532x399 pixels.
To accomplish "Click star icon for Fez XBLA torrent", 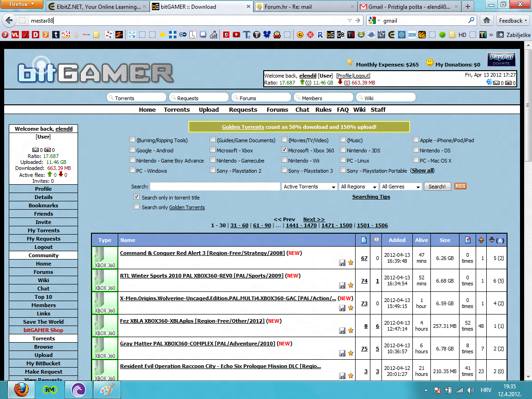I will pos(351,331).
